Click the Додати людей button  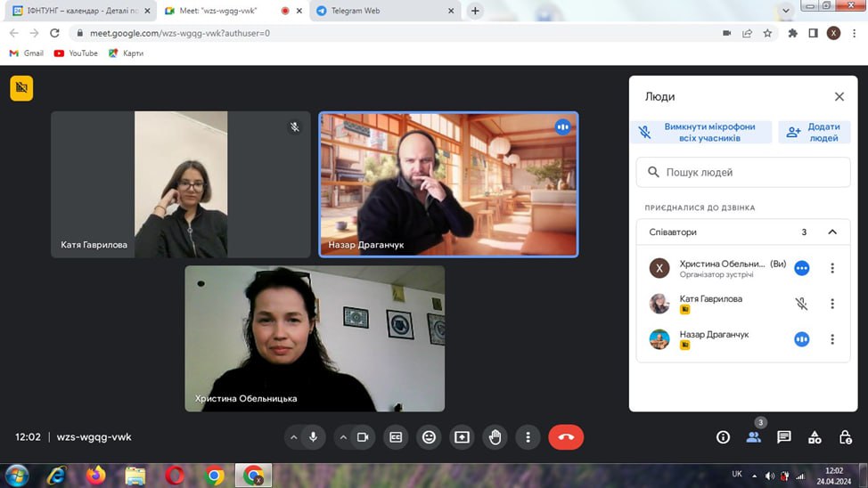(x=814, y=133)
